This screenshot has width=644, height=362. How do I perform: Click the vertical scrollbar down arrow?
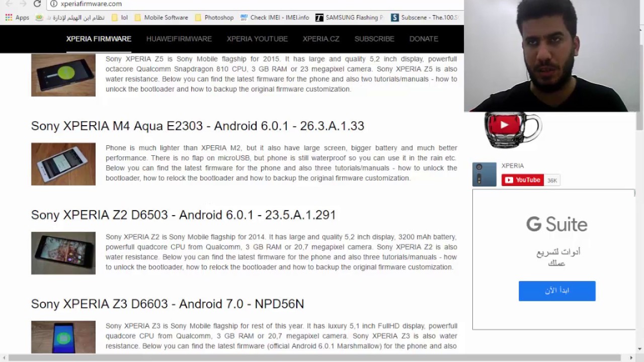click(x=639, y=349)
